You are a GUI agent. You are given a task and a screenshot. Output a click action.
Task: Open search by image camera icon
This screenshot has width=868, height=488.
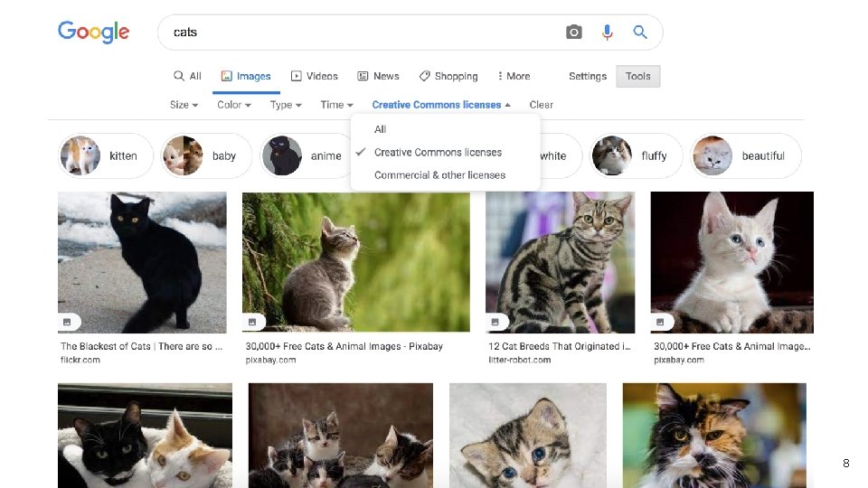tap(573, 33)
